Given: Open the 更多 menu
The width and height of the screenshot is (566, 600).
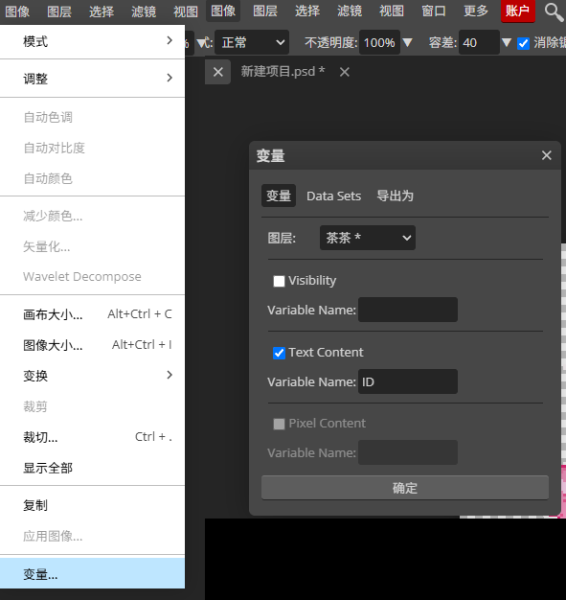Looking at the screenshot, I should 475,11.
